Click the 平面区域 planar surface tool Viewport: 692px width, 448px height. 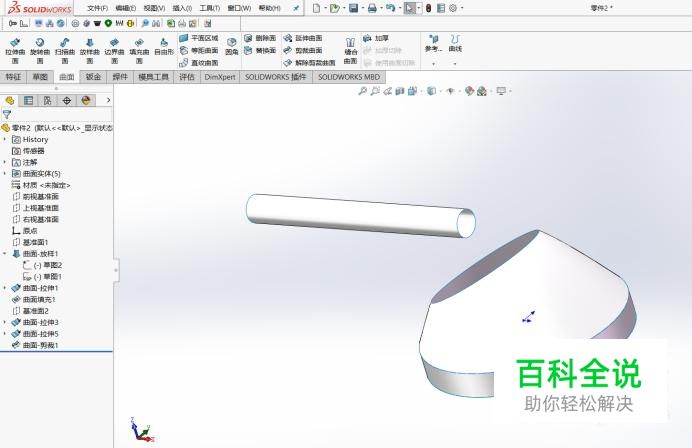click(199, 38)
